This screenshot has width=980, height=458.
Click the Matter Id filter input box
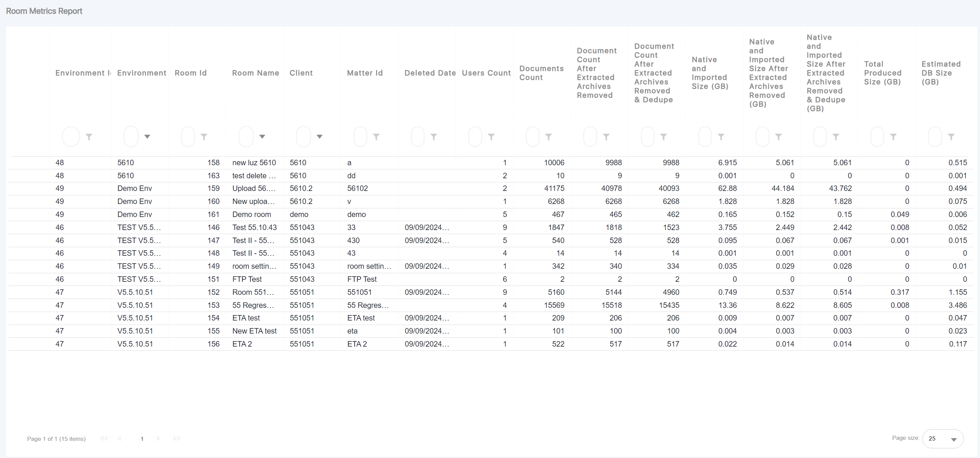pos(360,137)
